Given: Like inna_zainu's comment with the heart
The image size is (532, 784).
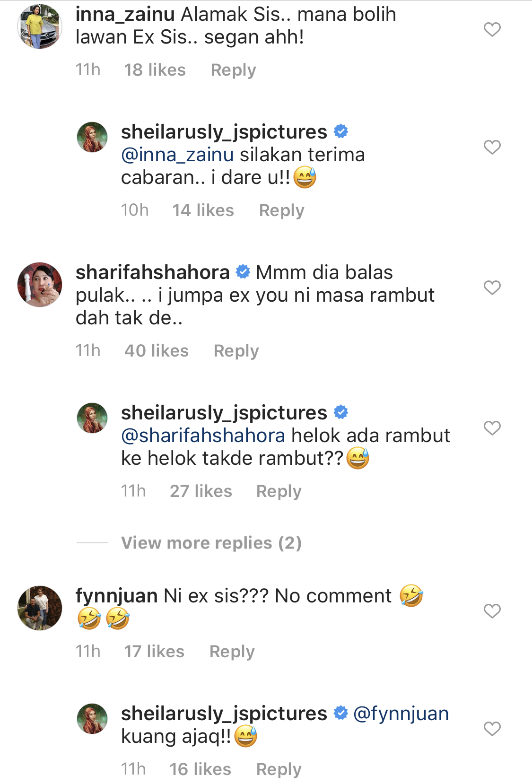Looking at the screenshot, I should (492, 29).
